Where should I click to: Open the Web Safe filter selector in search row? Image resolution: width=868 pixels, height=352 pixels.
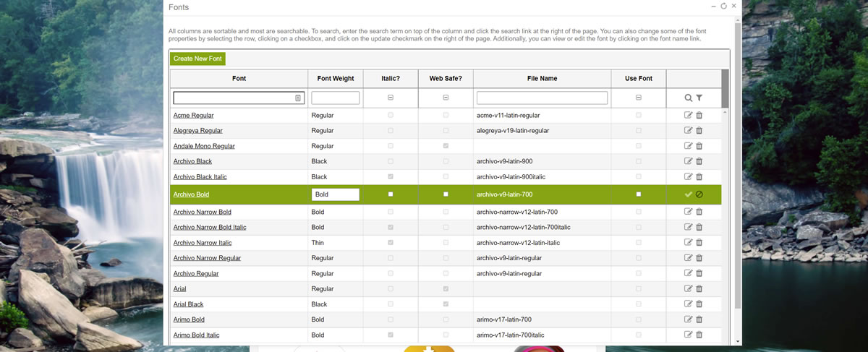pyautogui.click(x=446, y=98)
